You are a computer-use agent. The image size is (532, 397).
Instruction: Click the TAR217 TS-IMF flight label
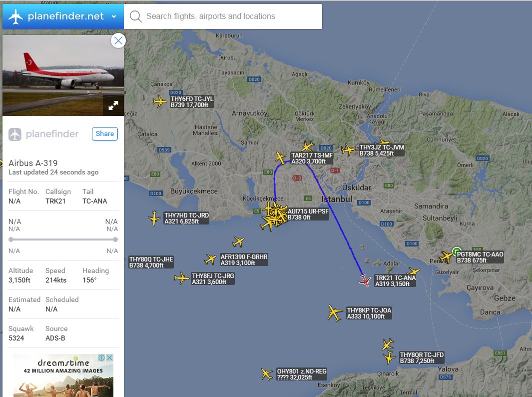tap(312, 158)
